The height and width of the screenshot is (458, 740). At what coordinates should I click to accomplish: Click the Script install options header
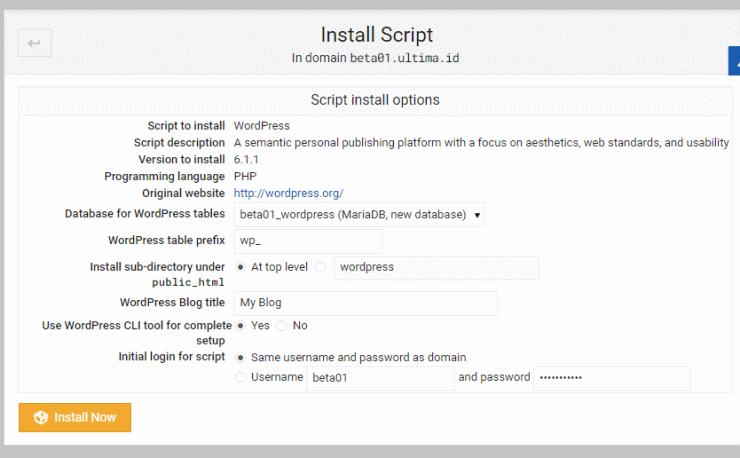point(375,100)
